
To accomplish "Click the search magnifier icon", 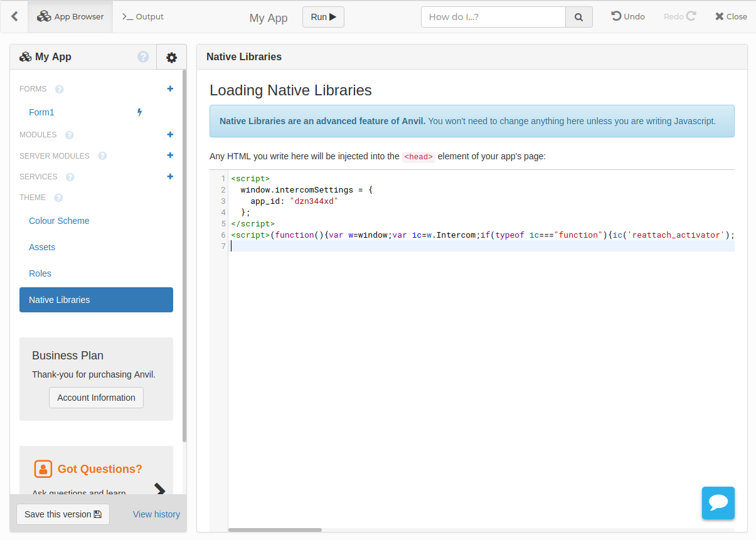I will (x=578, y=16).
